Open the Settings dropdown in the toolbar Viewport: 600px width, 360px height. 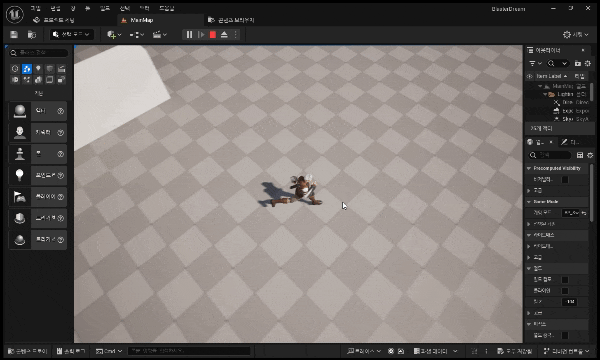pyautogui.click(x=576, y=35)
